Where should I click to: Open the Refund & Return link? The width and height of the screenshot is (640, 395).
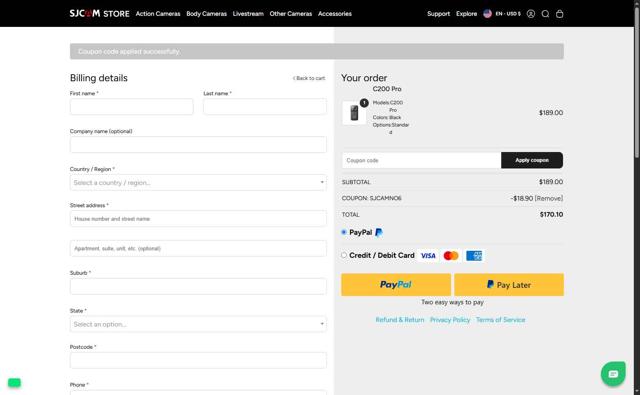tap(400, 320)
